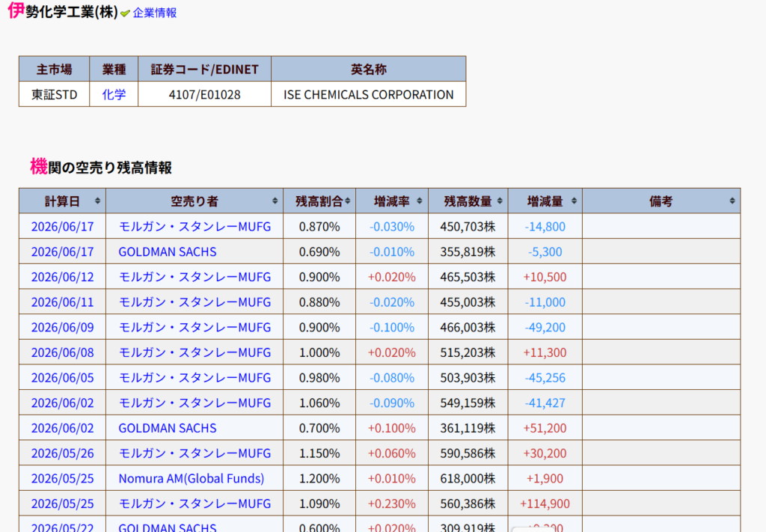
Task: Open the 2026/06/05 date link
Action: tap(63, 378)
